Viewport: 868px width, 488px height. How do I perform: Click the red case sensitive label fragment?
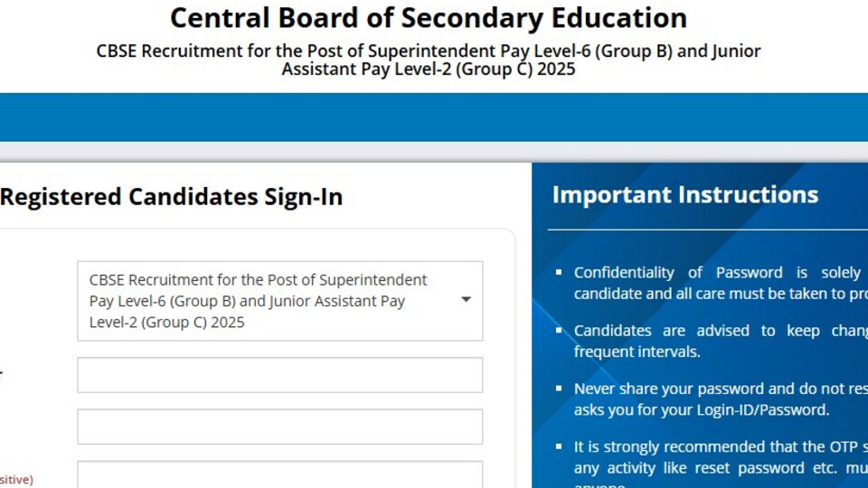pos(16,479)
